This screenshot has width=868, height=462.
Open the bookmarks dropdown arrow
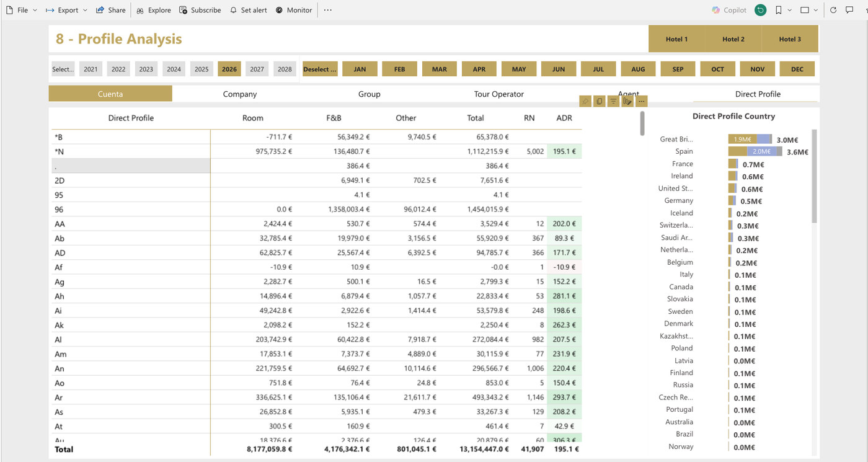(x=789, y=10)
